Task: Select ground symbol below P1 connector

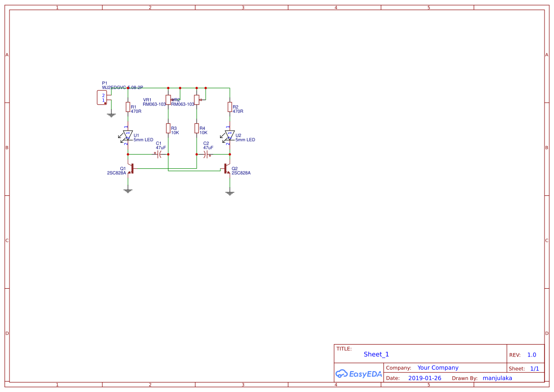Action: 111,115
